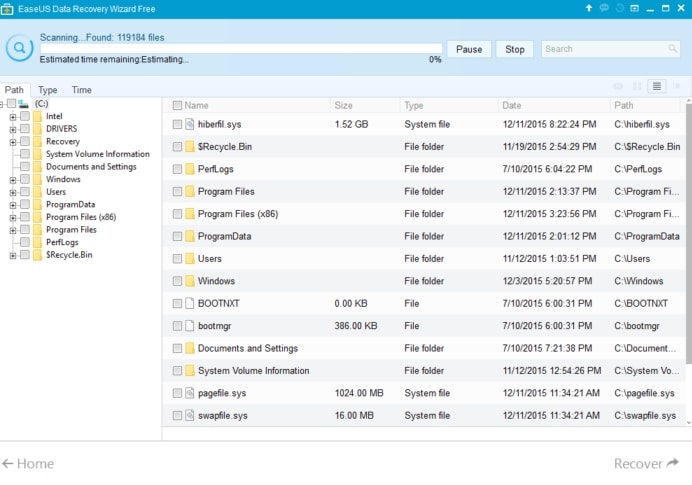The height and width of the screenshot is (485, 692).
Task: Expand the Users tree node
Action: 13,192
